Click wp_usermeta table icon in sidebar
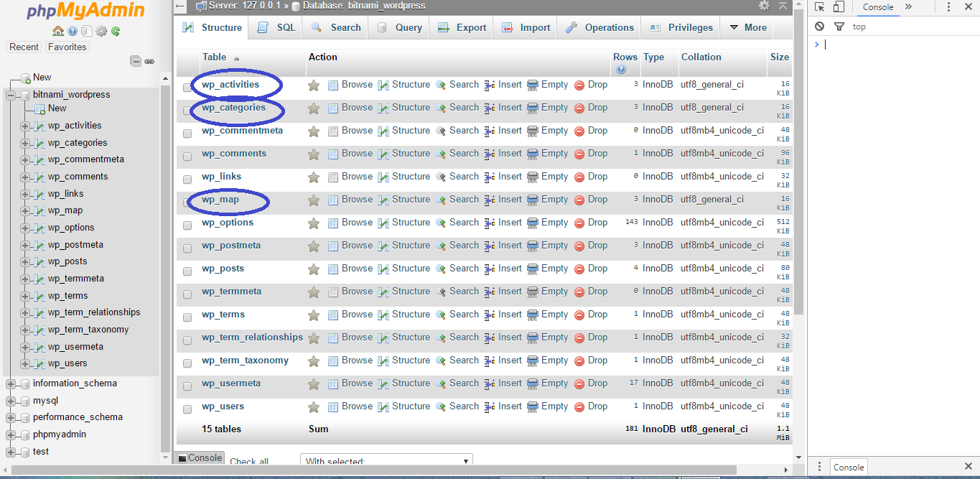 coord(40,347)
